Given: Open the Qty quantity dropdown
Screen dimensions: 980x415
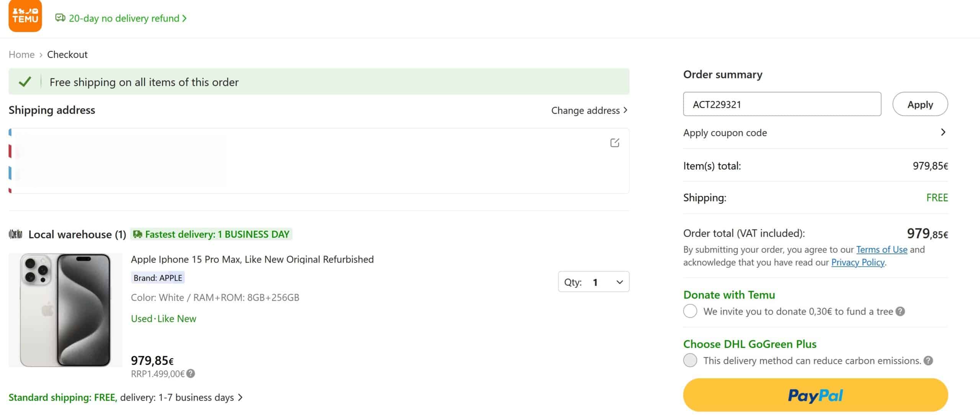Looking at the screenshot, I should (593, 282).
